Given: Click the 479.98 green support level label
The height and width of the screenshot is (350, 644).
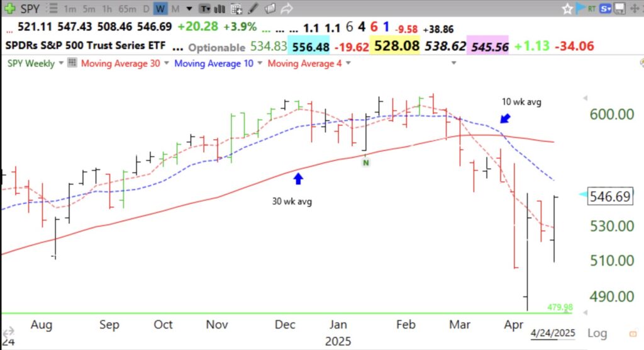Looking at the screenshot, I should pos(560,307).
